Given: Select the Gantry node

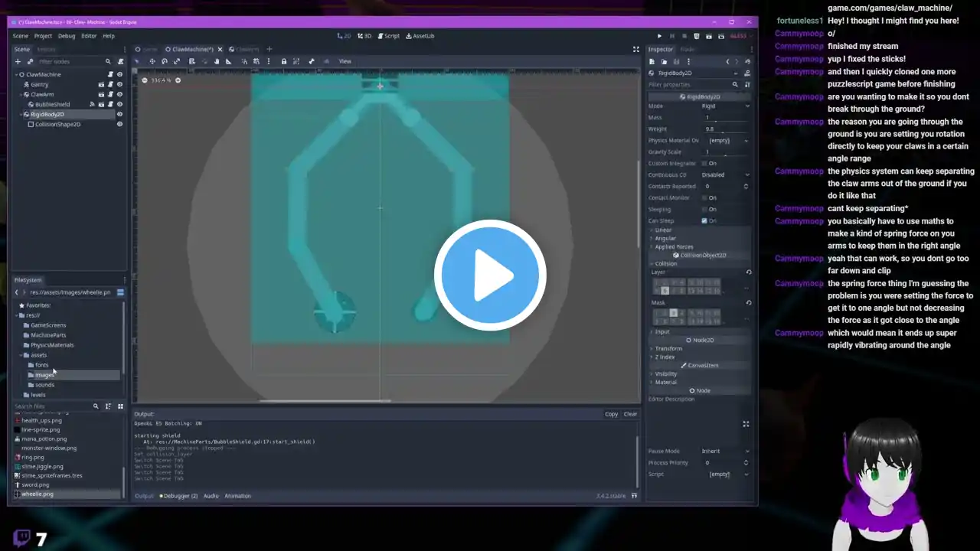Looking at the screenshot, I should [x=39, y=84].
